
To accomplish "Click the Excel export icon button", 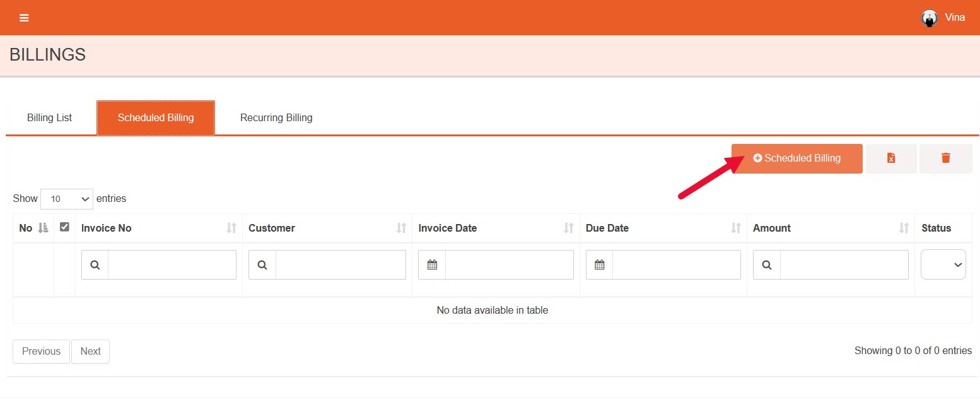I will point(891,158).
